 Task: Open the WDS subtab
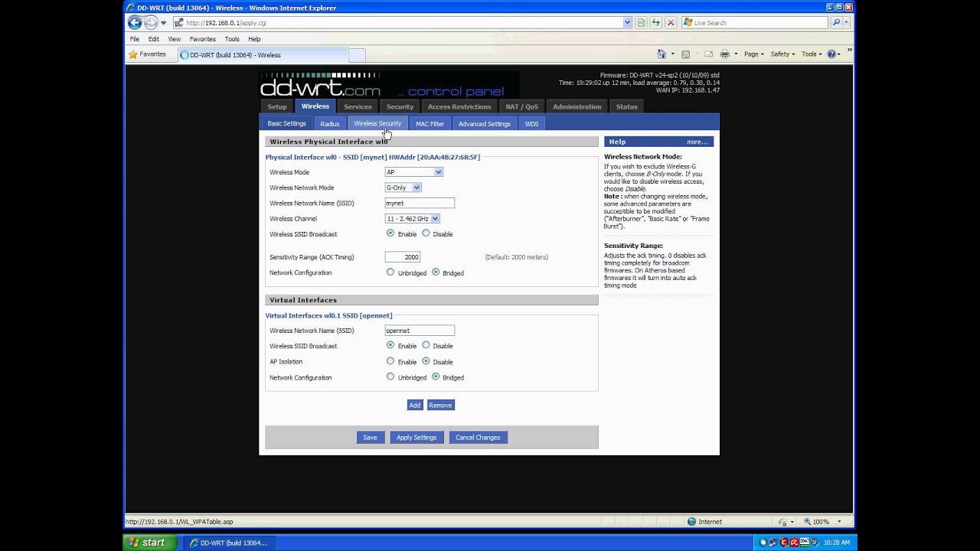click(532, 124)
